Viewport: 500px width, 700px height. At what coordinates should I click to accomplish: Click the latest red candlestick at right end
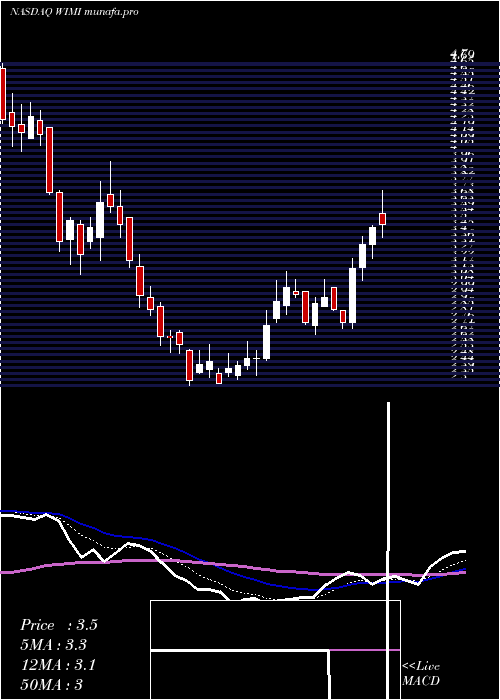[x=382, y=219]
